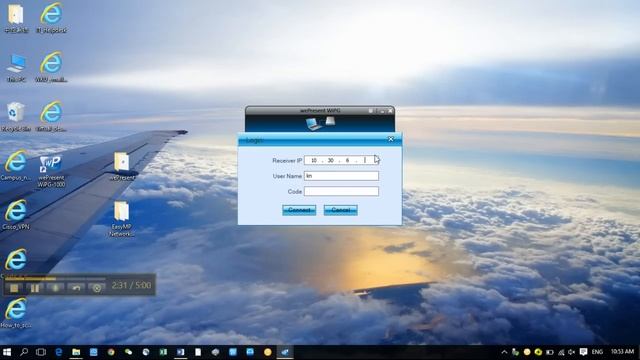The image size is (640, 360).
Task: Minimize the wePresent WiPG window
Action: 382,111
